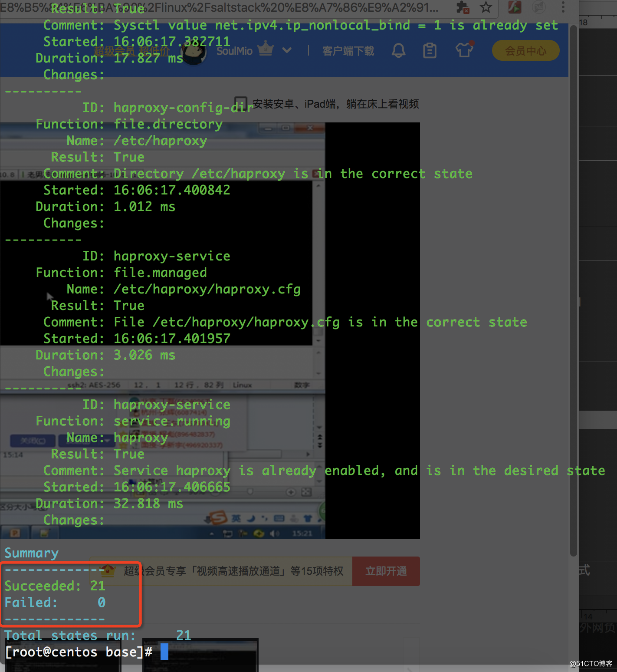Screen dimensions: 617x672
Task: Click the Summary heading
Action: click(31, 553)
